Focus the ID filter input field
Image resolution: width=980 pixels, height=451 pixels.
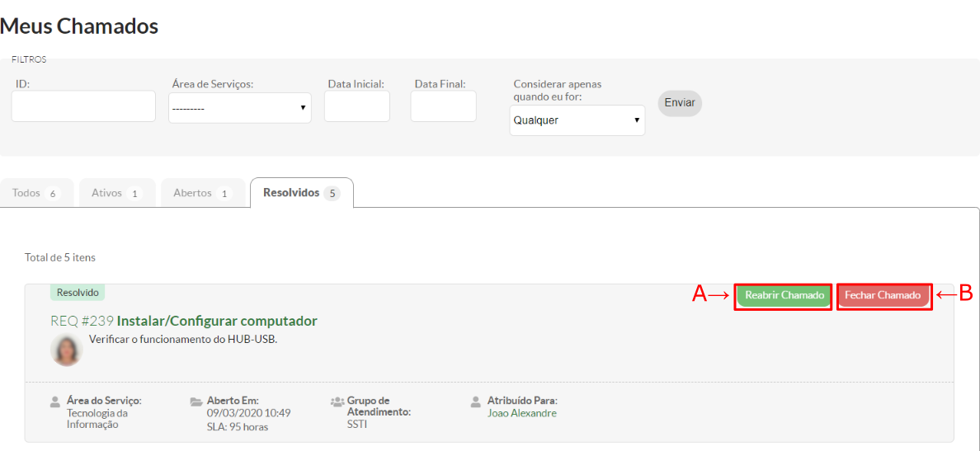[x=83, y=106]
